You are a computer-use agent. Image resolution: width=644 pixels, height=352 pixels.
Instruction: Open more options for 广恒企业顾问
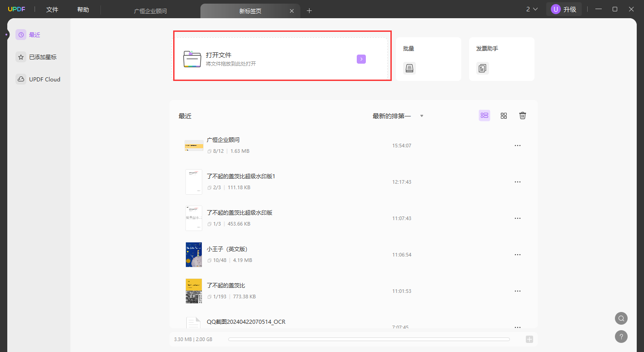517,146
